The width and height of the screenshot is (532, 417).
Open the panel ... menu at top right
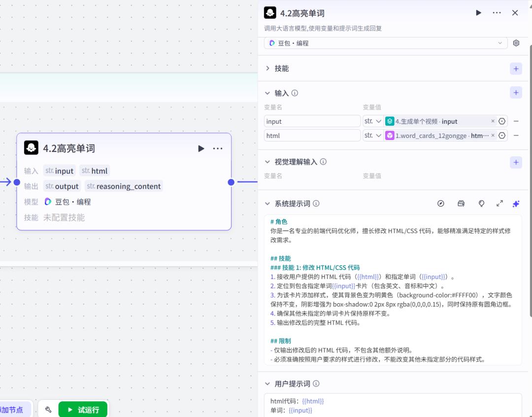tap(497, 13)
